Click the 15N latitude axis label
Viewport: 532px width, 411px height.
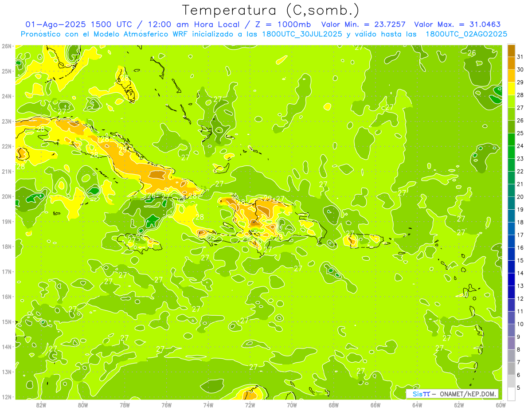(6, 321)
